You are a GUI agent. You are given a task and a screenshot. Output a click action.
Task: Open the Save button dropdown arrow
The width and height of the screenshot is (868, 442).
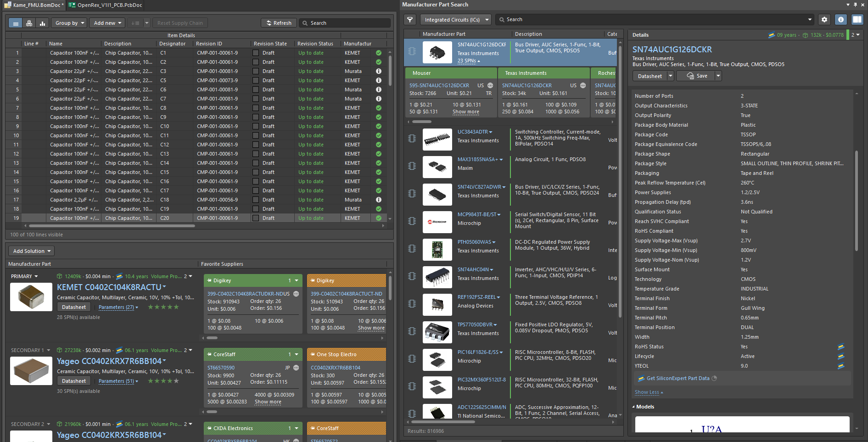[718, 76]
